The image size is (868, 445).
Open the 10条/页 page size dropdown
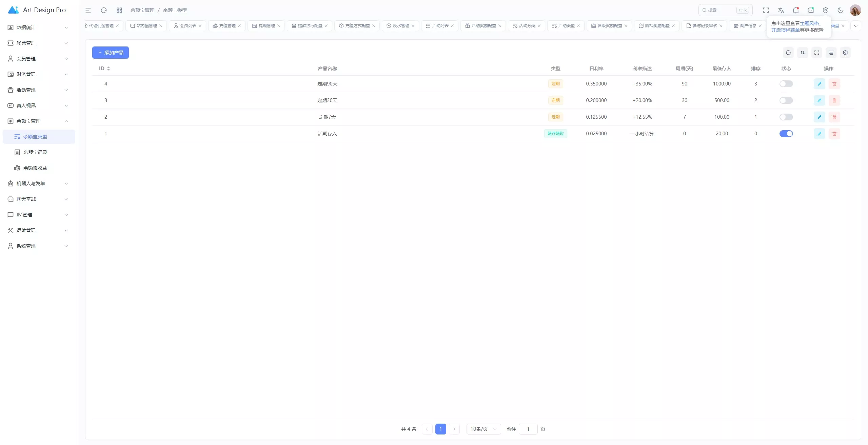(x=483, y=429)
